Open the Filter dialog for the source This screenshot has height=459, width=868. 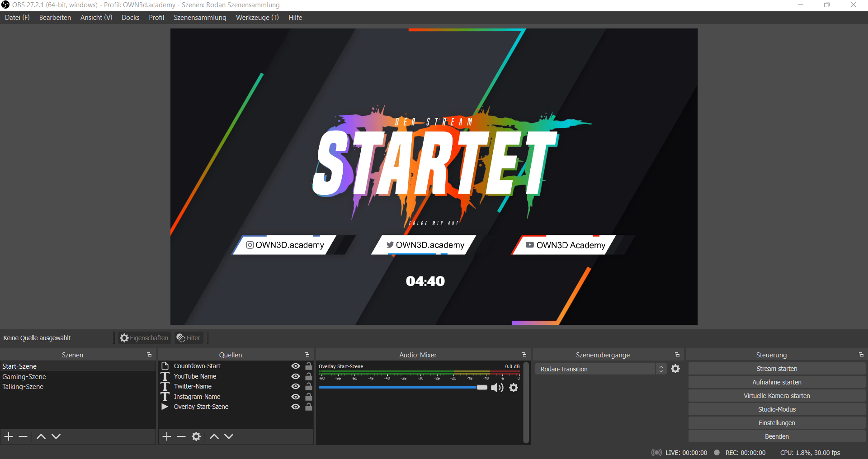tap(189, 337)
